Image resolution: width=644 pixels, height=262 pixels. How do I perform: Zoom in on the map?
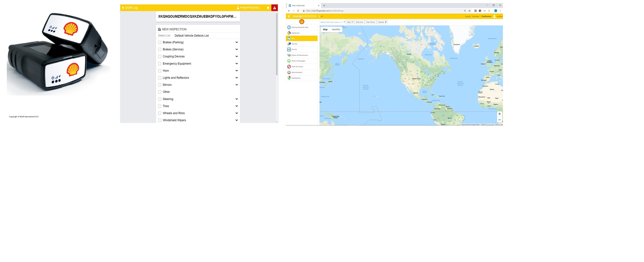(x=499, y=114)
